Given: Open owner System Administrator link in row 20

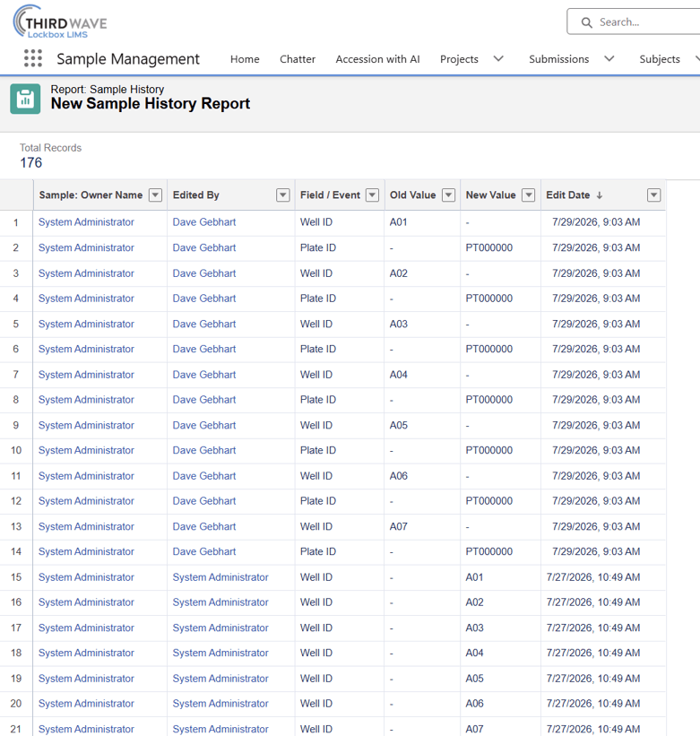Looking at the screenshot, I should click(86, 704).
